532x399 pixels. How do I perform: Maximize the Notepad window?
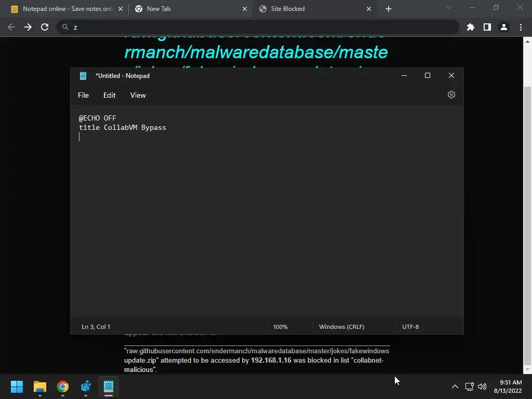tap(428, 75)
